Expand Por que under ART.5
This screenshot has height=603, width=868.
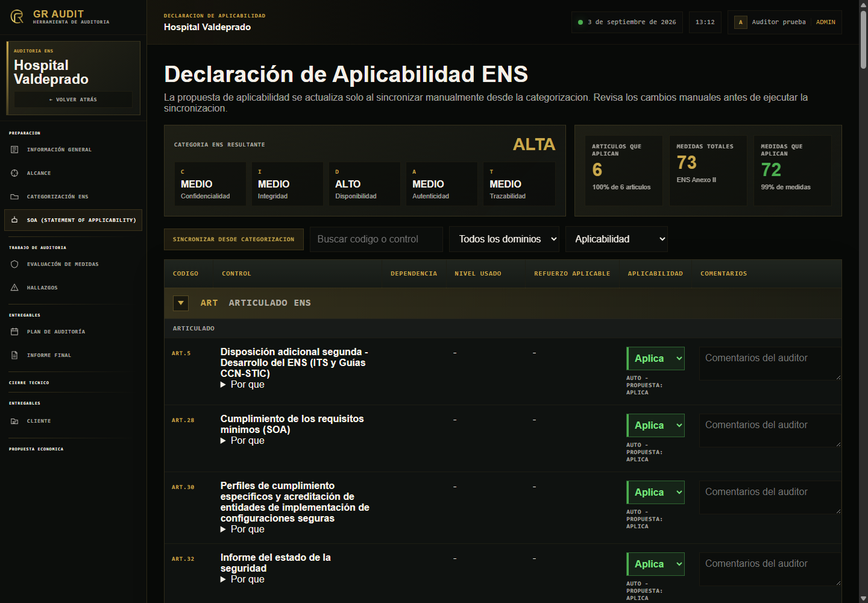click(242, 385)
